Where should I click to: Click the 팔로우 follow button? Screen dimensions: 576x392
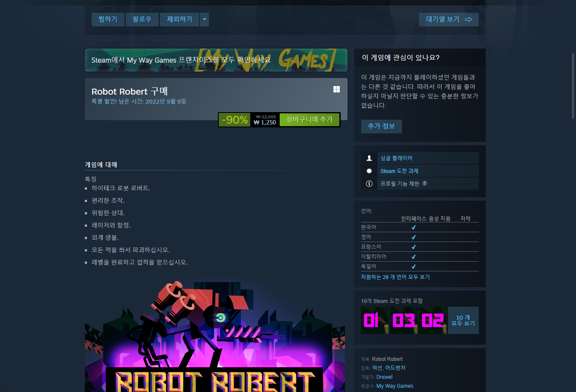pyautogui.click(x=142, y=19)
